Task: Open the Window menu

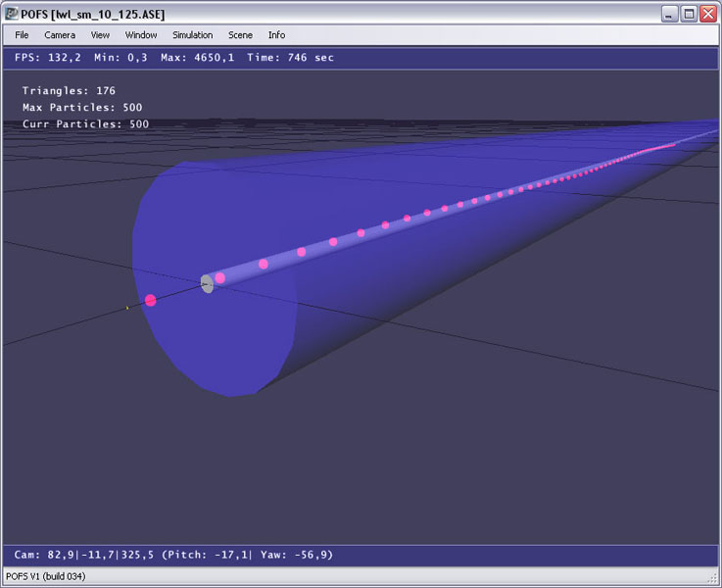Action: click(141, 35)
